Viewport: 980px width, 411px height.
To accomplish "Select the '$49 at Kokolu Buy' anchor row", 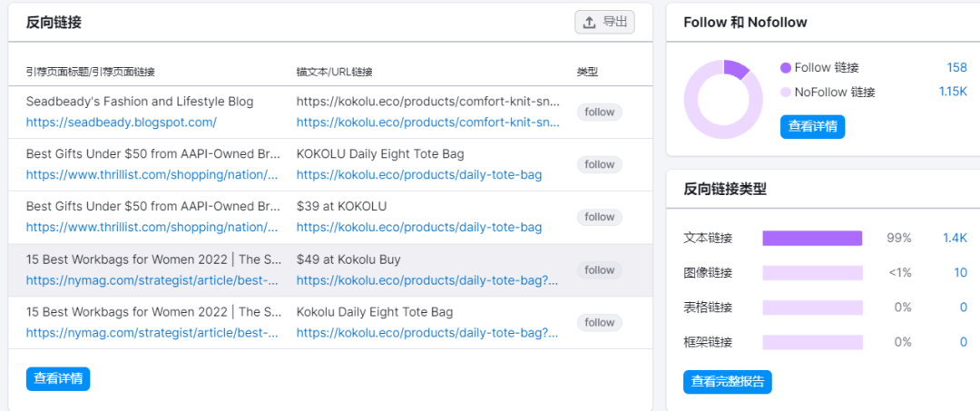I will (x=348, y=259).
